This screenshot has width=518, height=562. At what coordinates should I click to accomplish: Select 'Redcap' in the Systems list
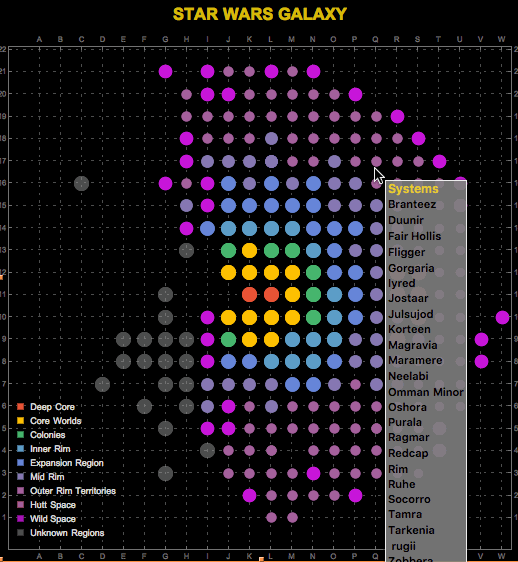pyautogui.click(x=408, y=453)
